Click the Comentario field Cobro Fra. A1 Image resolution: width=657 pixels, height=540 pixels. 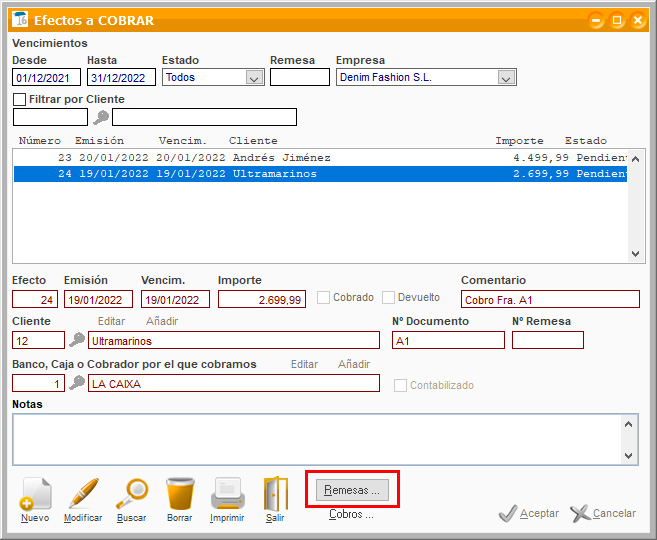[x=551, y=300]
